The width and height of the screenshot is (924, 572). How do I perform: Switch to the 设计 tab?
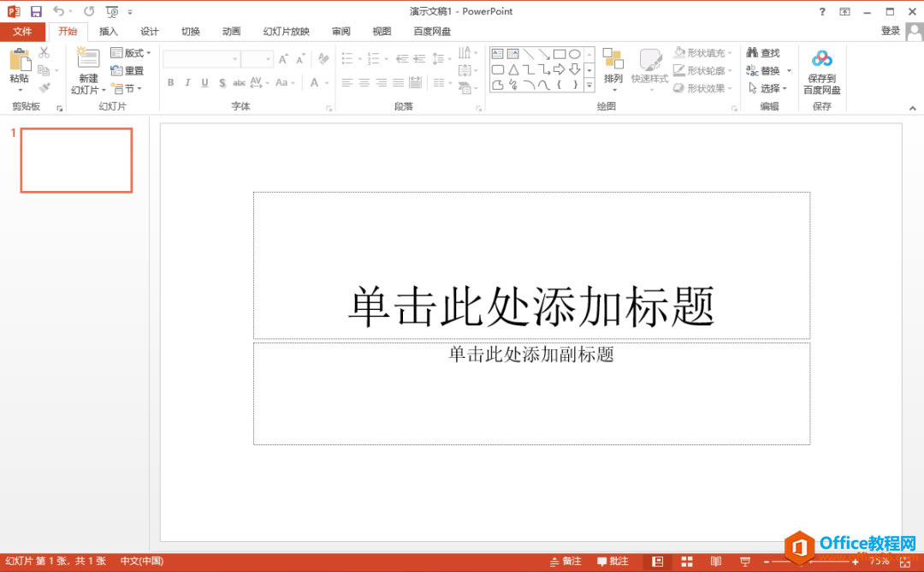pyautogui.click(x=149, y=32)
